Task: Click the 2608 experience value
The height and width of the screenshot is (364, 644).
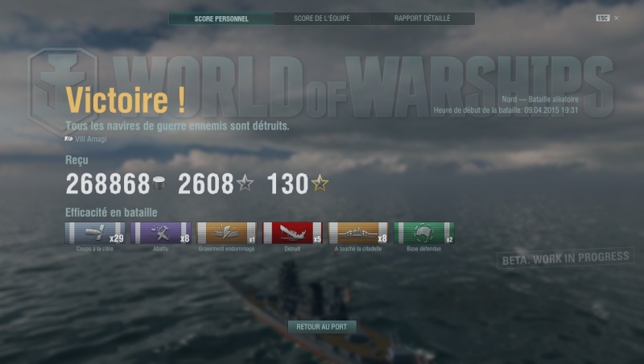Action: [206, 184]
